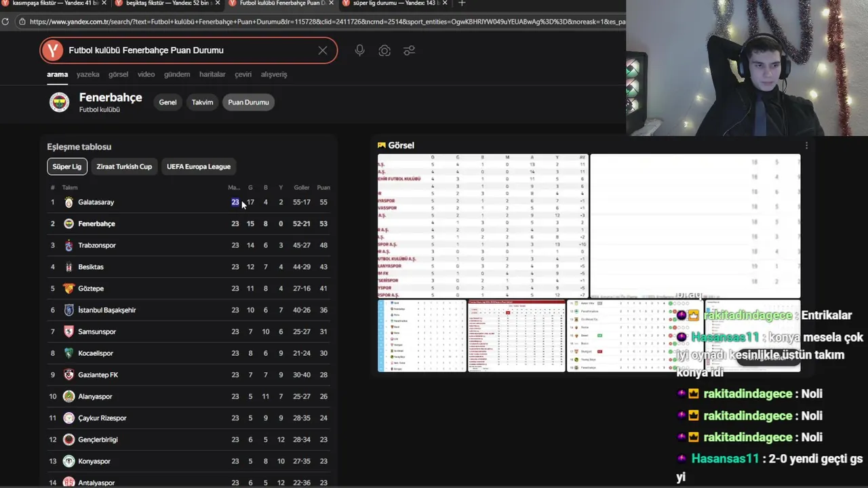Open the red-header table image thumbnail
Viewport: 868px width, 488px height.
tap(517, 335)
